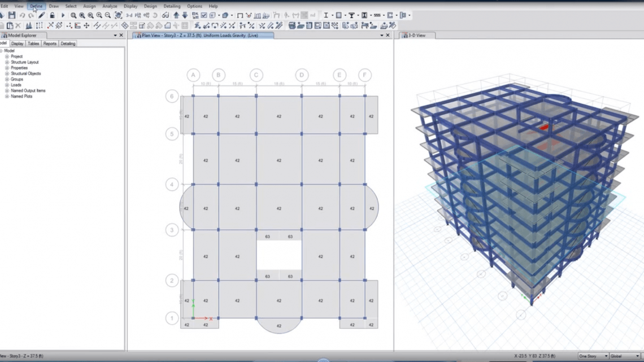Viewport: 644px width, 362px height.
Task: Click the Zoom Out magnifier icon
Action: pos(107,15)
